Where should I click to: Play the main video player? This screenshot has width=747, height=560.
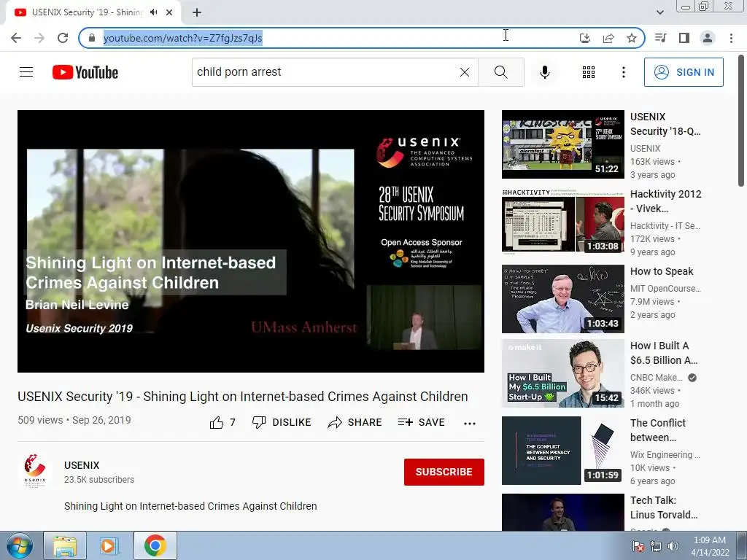point(251,241)
